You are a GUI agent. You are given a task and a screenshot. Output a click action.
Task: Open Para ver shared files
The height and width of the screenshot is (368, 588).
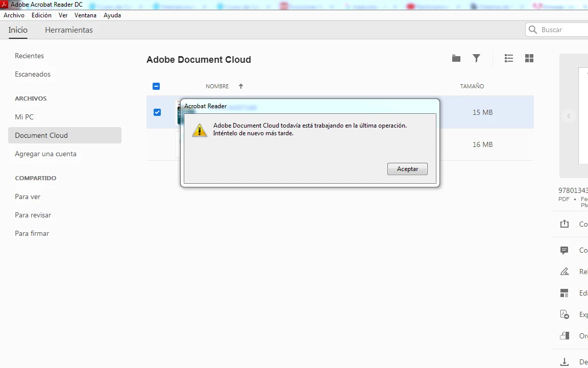(x=28, y=197)
